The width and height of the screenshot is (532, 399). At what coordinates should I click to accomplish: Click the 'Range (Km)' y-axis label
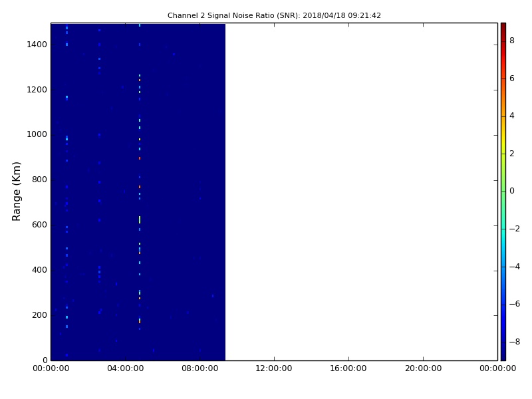(x=16, y=192)
